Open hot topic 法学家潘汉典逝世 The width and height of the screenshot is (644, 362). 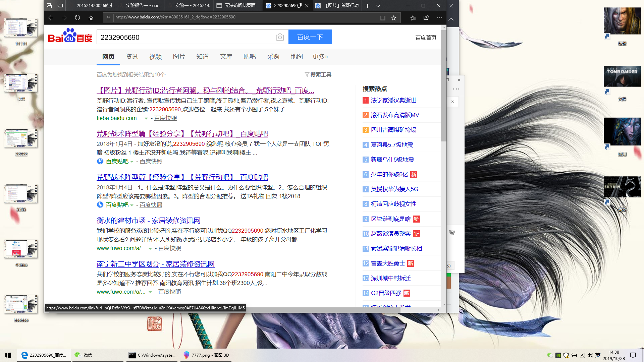pyautogui.click(x=393, y=100)
